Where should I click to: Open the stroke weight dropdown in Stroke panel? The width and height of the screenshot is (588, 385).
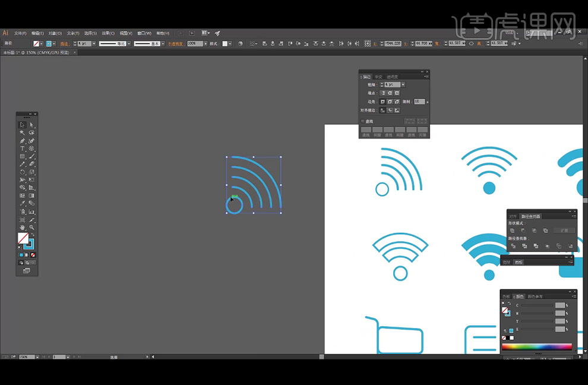pos(403,85)
